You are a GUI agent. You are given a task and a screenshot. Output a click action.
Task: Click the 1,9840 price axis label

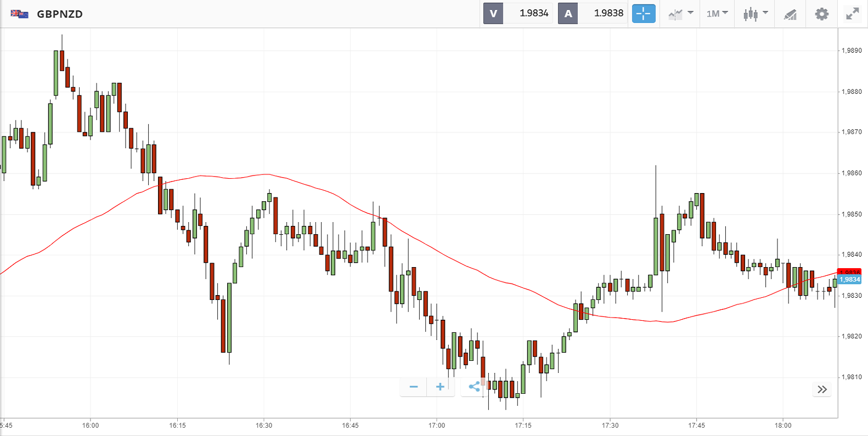click(852, 254)
